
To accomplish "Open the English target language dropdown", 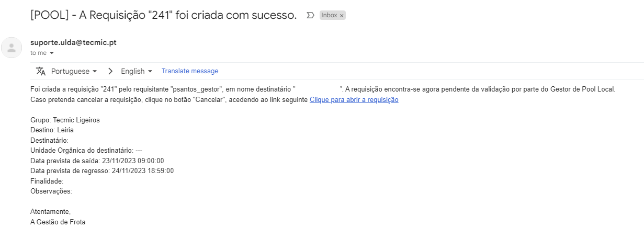I will tap(137, 71).
